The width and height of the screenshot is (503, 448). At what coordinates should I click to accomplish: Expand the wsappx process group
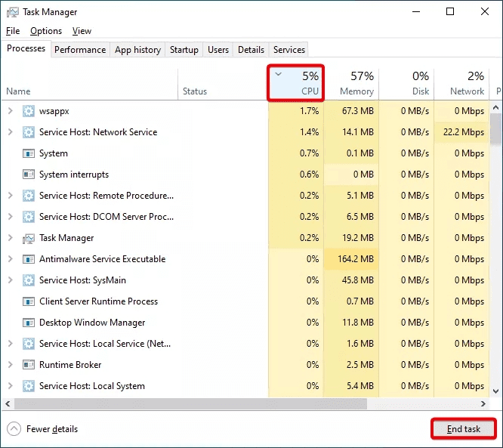click(11, 111)
